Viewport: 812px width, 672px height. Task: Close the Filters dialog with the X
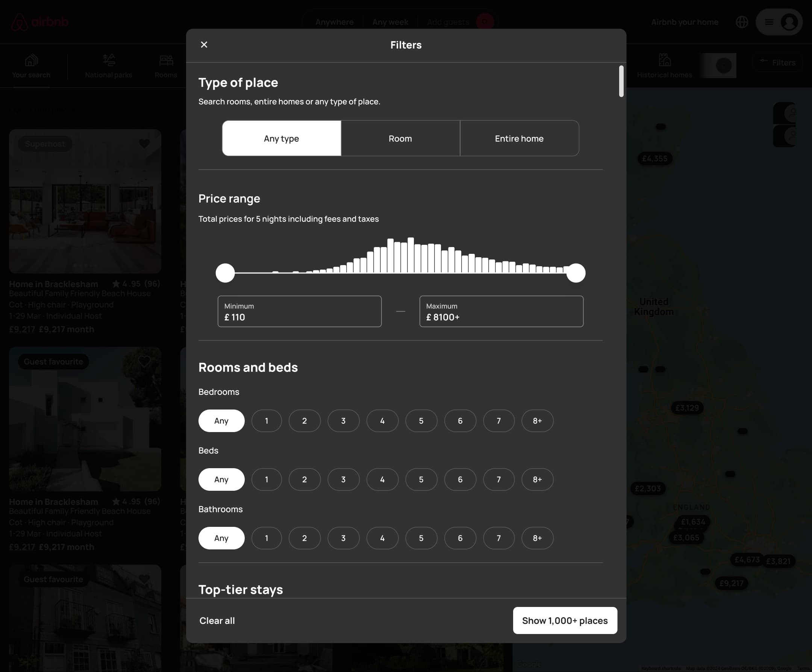(x=204, y=44)
